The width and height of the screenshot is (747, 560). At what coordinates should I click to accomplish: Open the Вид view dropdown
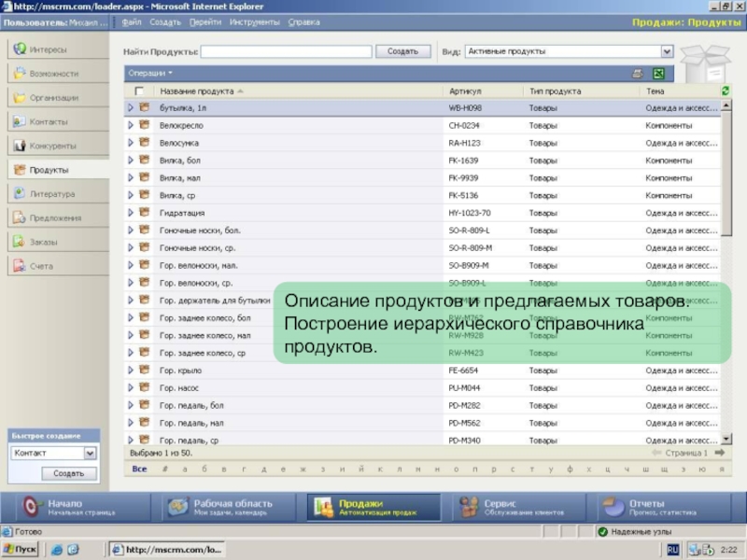point(667,51)
